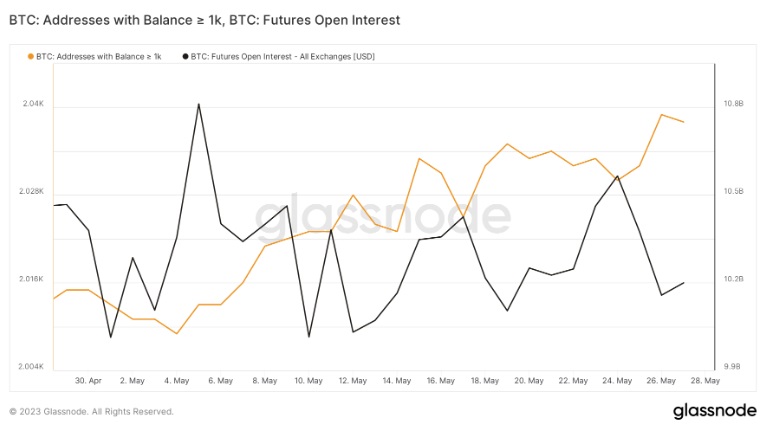The height and width of the screenshot is (428, 764).
Task: Toggle the 'BTC: Addresses with Balance ≥ 1k' legend series
Action: tap(98, 57)
